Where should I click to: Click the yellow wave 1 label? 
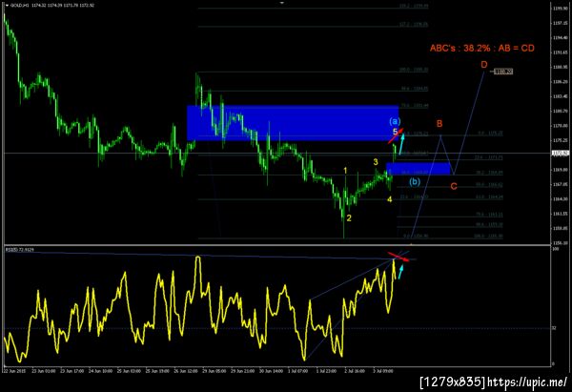click(x=345, y=171)
